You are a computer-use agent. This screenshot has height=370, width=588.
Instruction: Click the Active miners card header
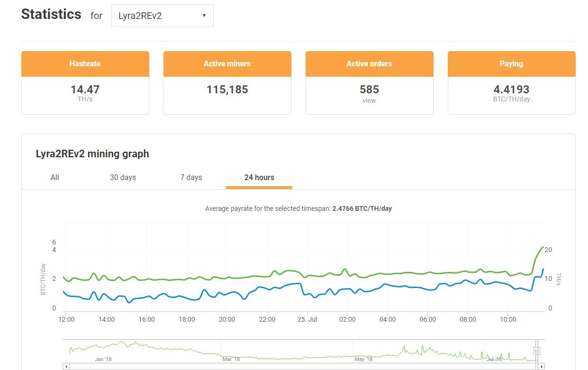(x=227, y=63)
